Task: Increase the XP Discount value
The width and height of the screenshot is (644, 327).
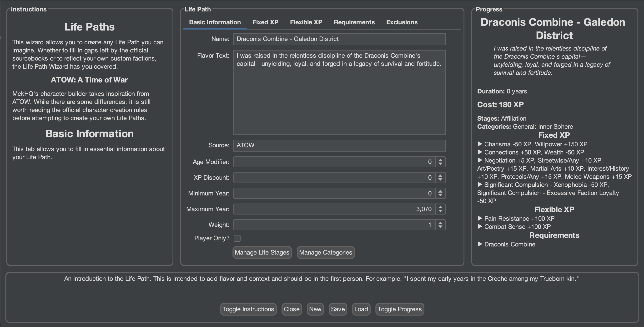Action: 440,175
